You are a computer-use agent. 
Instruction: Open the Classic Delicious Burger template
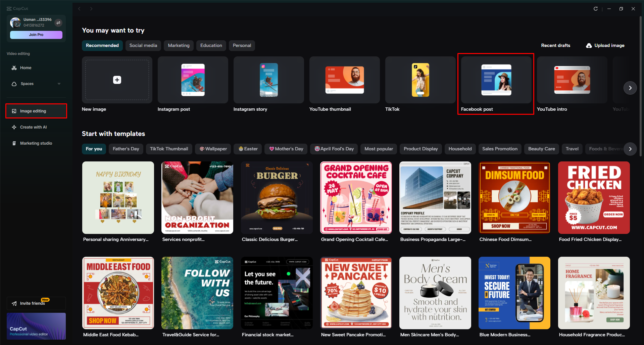tap(277, 198)
